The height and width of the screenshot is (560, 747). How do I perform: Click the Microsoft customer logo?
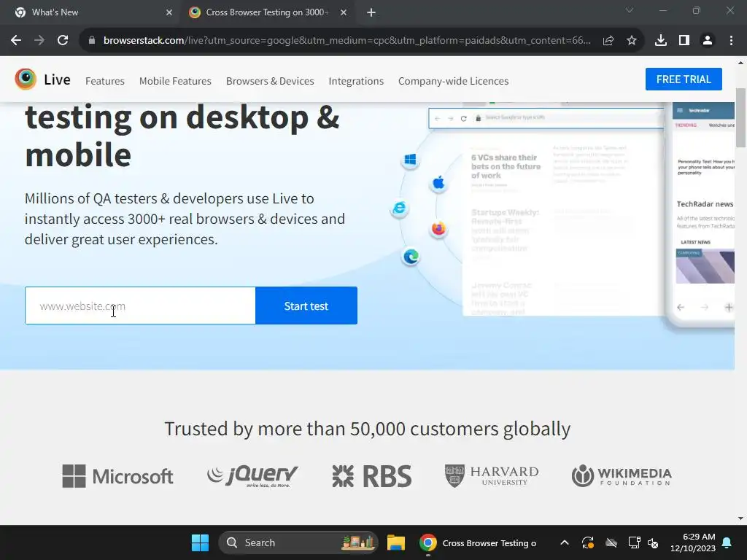coord(117,476)
